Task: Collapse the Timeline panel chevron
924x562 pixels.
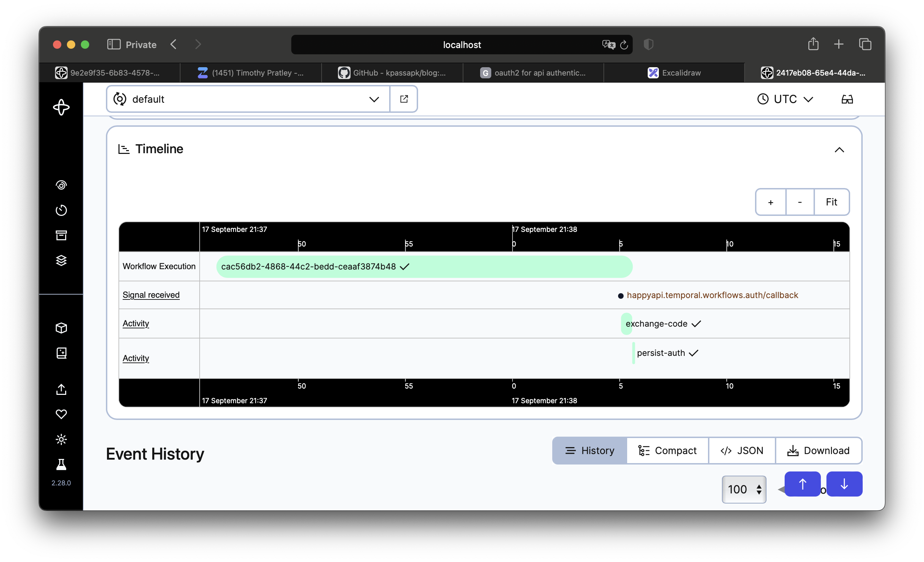Action: coord(839,149)
